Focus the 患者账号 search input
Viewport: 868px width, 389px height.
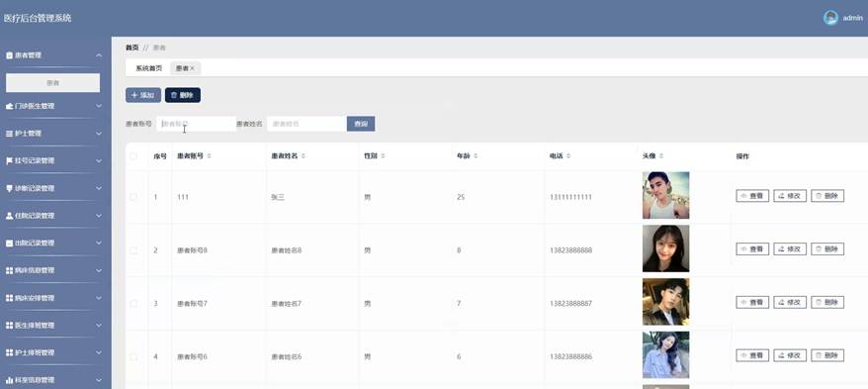pyautogui.click(x=196, y=124)
